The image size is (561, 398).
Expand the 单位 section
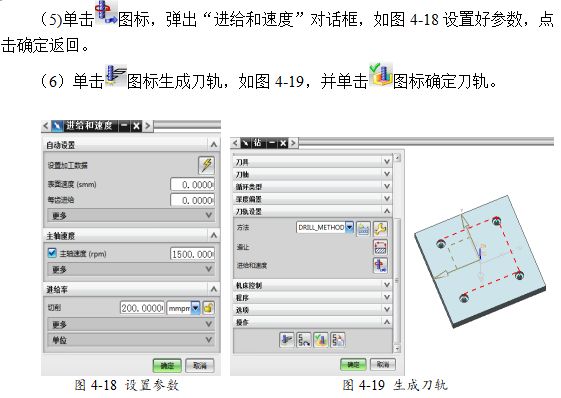point(131,339)
